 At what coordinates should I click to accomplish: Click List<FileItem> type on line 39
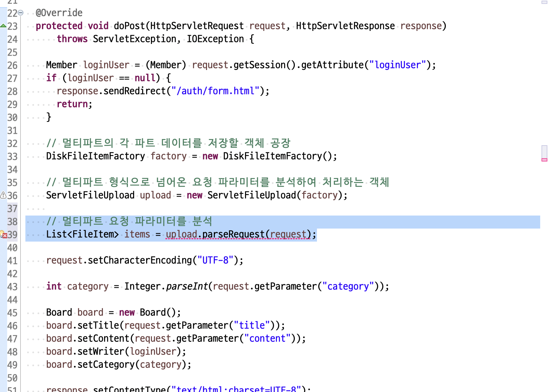83,234
